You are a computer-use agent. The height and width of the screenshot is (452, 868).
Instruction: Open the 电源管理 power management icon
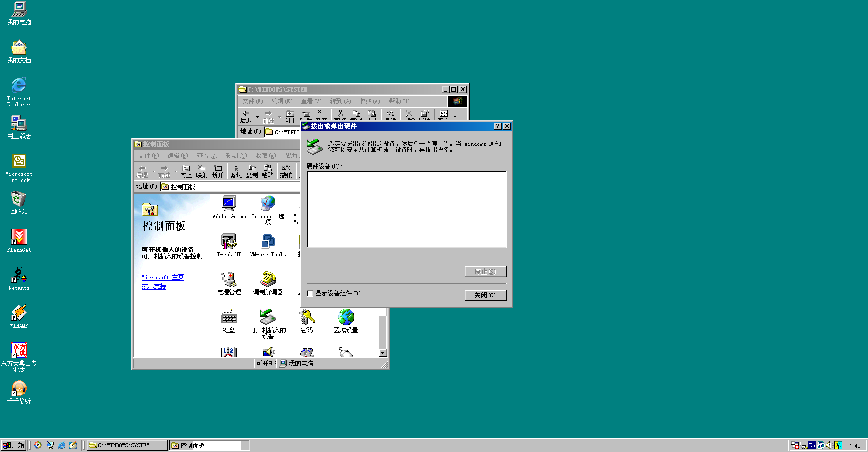point(229,280)
